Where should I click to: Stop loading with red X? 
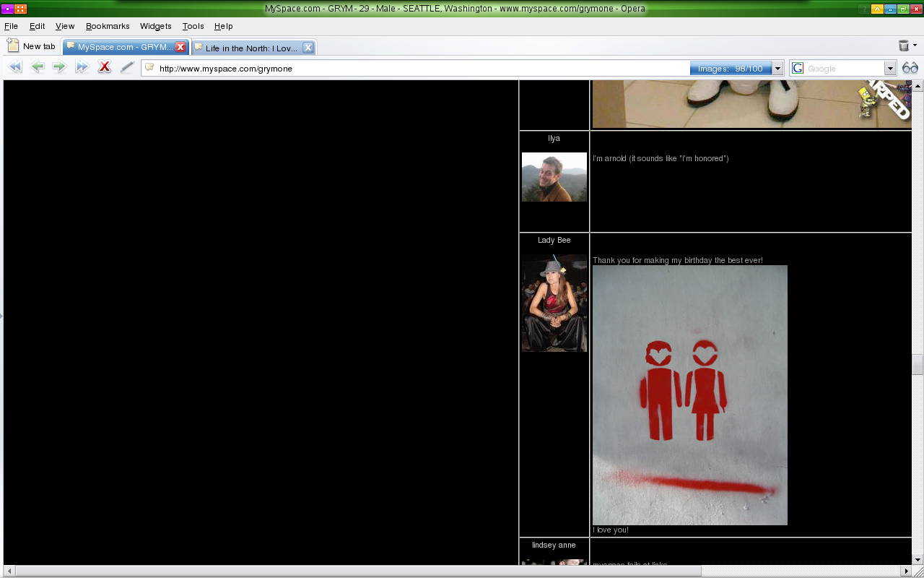(105, 67)
